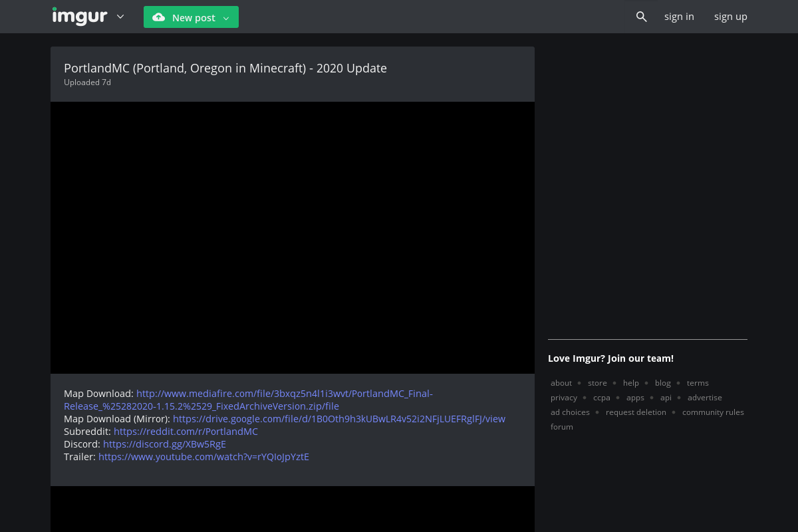This screenshot has height=532, width=798.
Task: Click the first black post image area
Action: (293, 237)
